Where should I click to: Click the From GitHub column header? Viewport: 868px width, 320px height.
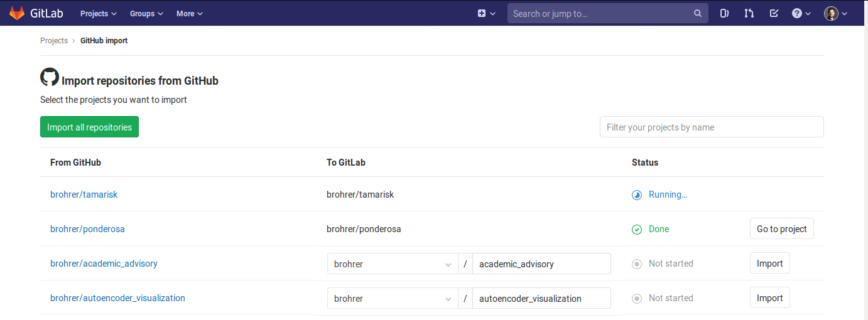coord(75,163)
